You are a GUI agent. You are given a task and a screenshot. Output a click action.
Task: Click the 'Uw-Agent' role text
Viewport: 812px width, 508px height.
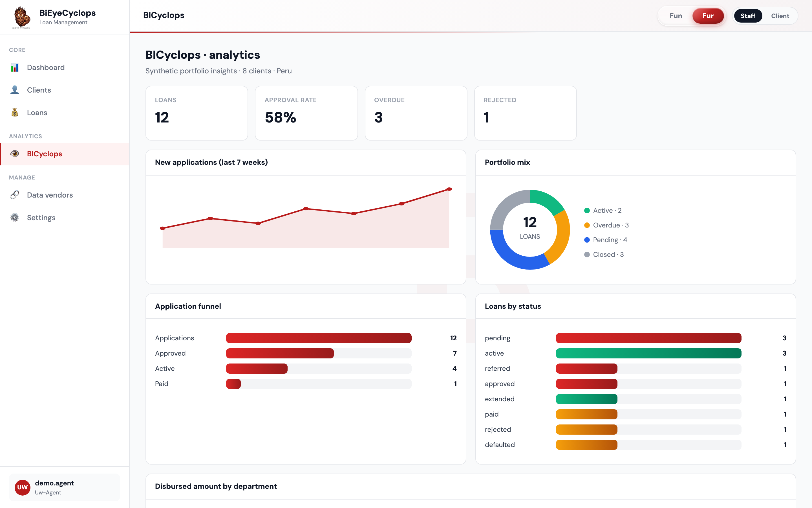[x=48, y=492]
